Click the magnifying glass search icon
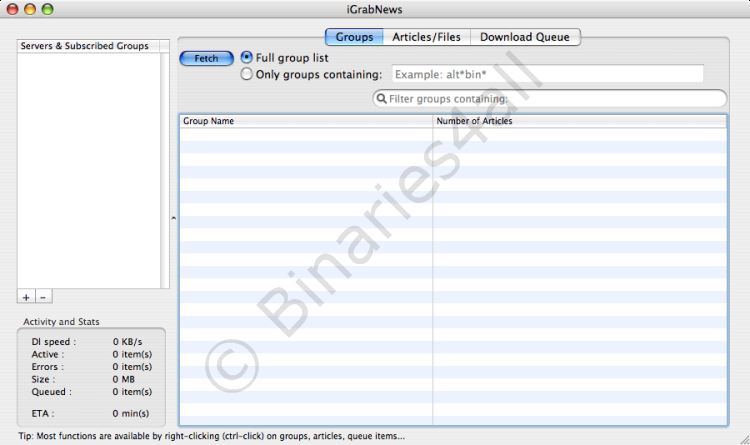 coord(381,99)
